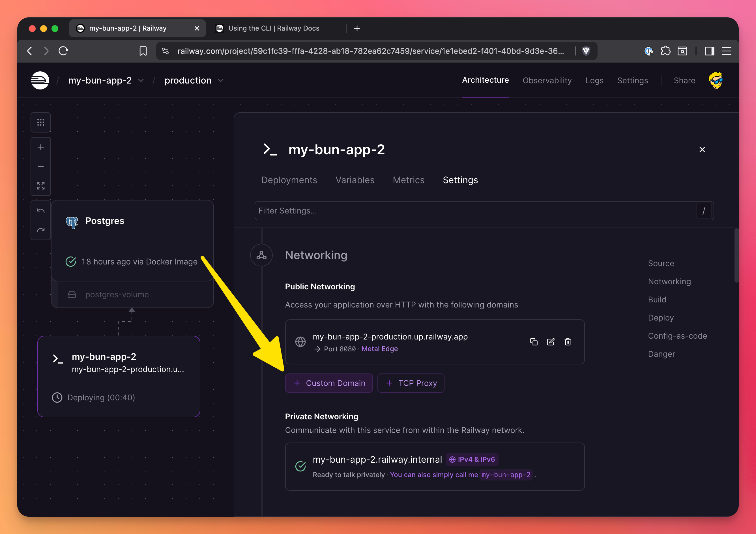Click the fit-to-view fullscreen canvas icon
756x534 pixels.
point(40,186)
